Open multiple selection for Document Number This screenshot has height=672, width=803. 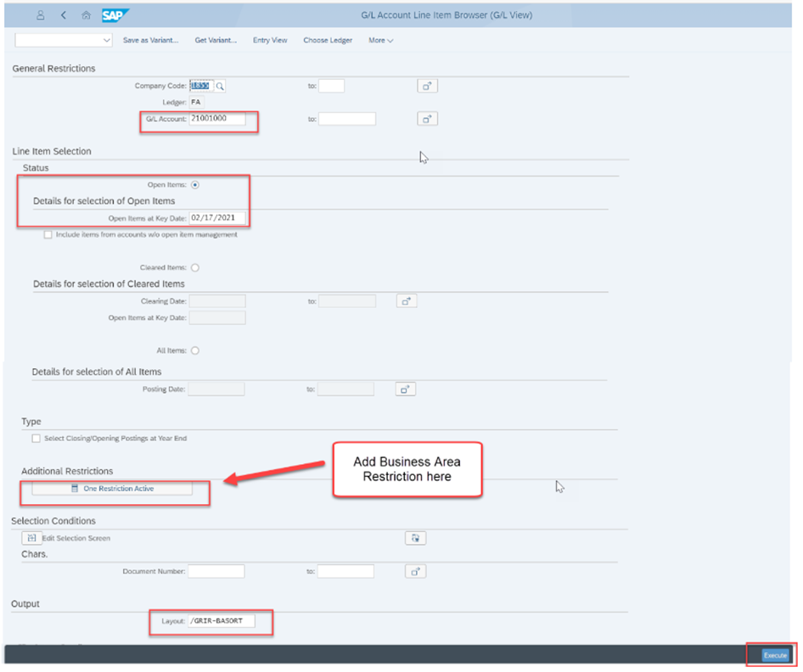415,571
